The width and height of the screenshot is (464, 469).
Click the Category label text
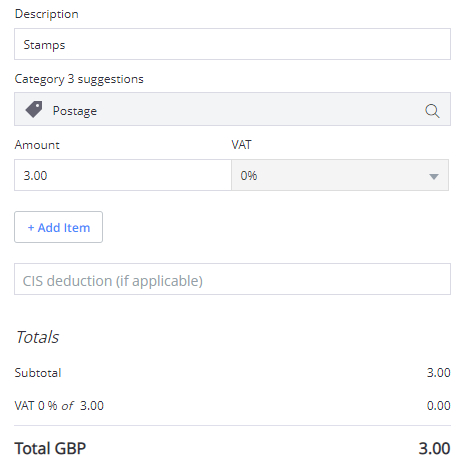pyautogui.click(x=39, y=79)
